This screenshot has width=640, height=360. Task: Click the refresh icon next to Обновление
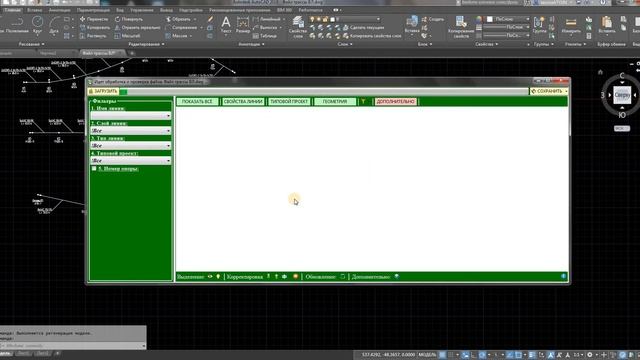click(342, 277)
